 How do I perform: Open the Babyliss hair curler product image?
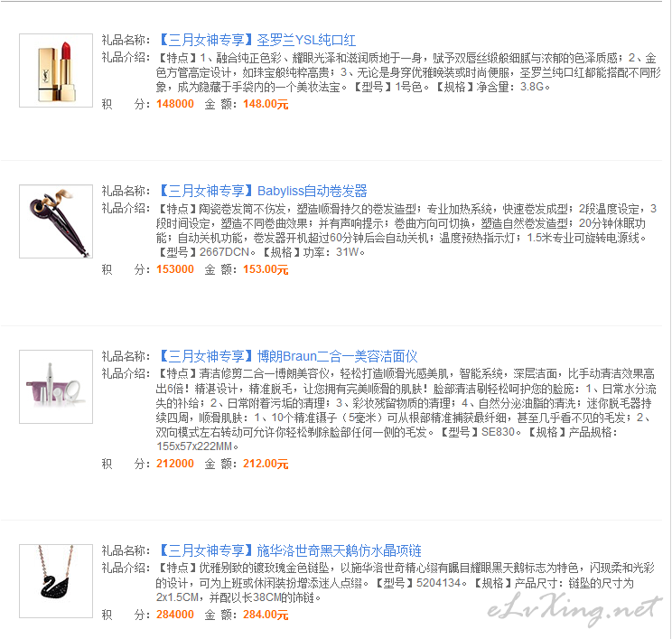click(56, 221)
